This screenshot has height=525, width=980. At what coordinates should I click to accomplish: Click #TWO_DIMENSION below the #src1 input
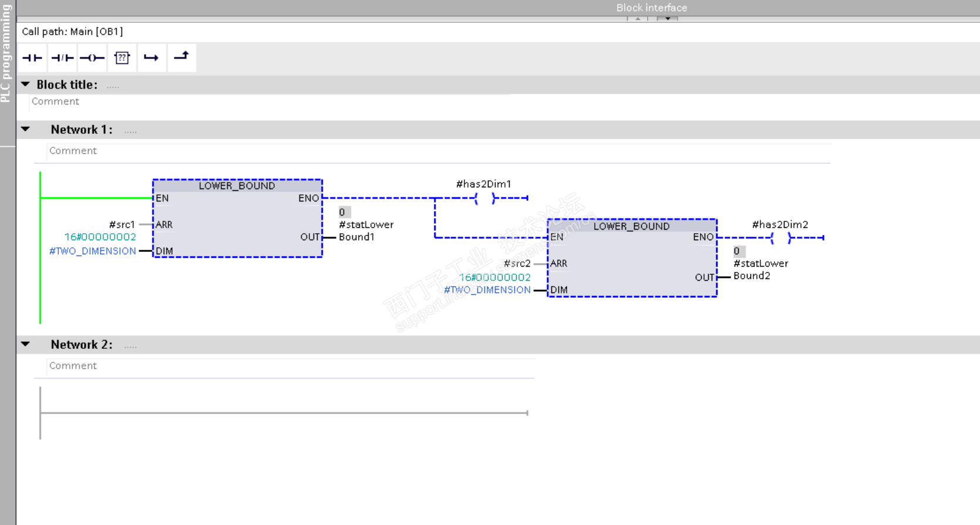pyautogui.click(x=93, y=251)
